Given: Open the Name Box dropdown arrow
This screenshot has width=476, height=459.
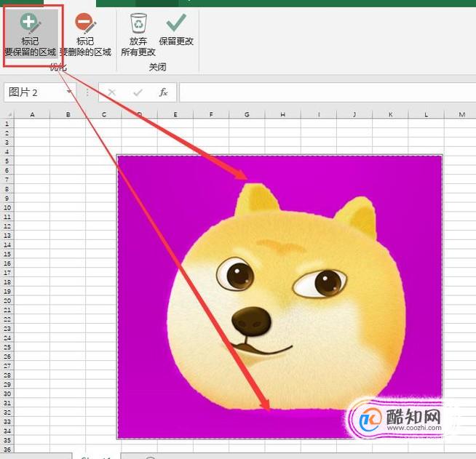Looking at the screenshot, I should pos(69,92).
